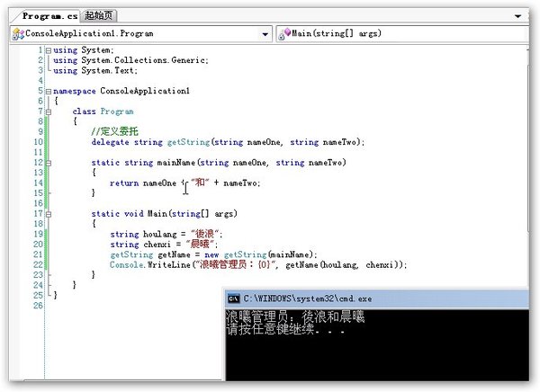This screenshot has height=392, width=540.
Task: Open the 起始页 start page tab
Action: pos(97,15)
